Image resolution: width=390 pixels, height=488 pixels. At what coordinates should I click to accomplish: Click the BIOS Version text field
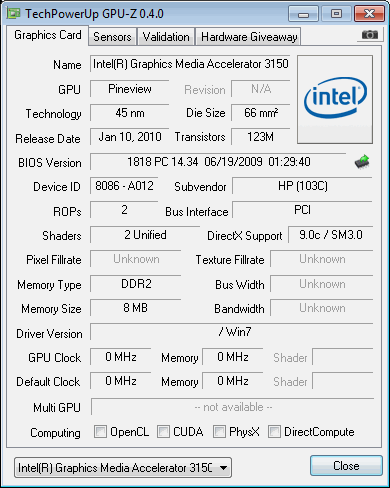tap(218, 162)
